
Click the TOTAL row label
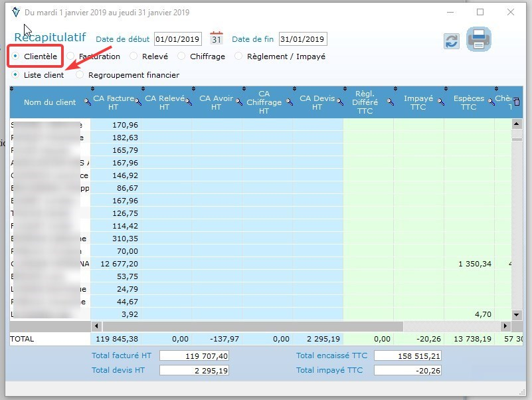pyautogui.click(x=22, y=339)
